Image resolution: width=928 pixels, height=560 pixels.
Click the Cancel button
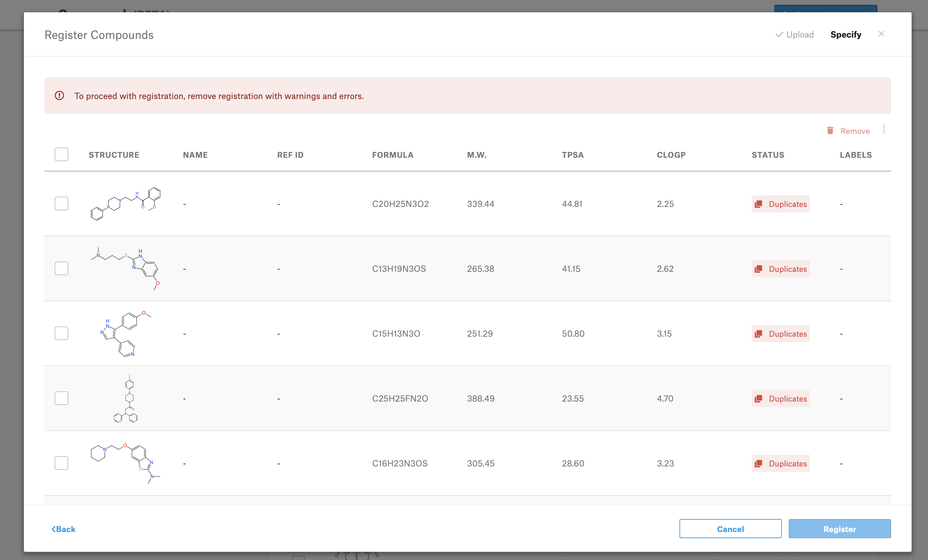click(x=730, y=529)
